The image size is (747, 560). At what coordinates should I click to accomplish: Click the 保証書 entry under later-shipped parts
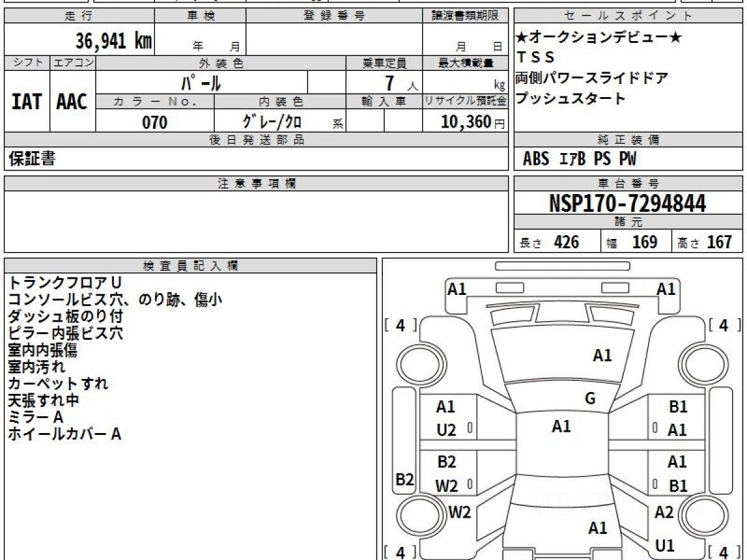[32, 159]
